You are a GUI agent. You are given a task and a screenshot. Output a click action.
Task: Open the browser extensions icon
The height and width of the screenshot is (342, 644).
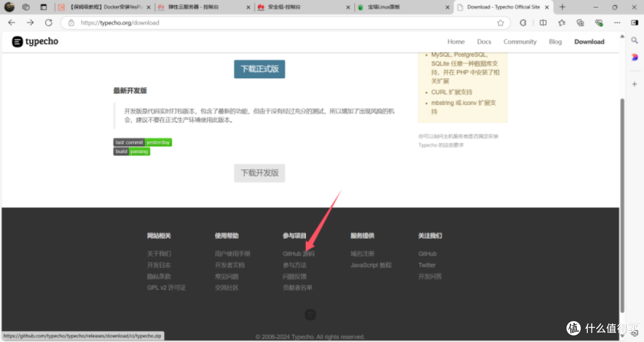(x=523, y=23)
